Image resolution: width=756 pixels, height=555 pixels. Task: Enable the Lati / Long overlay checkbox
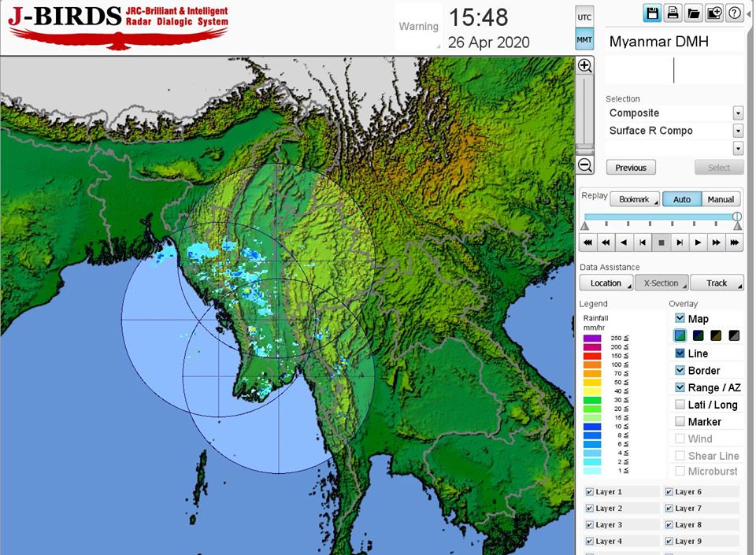680,405
